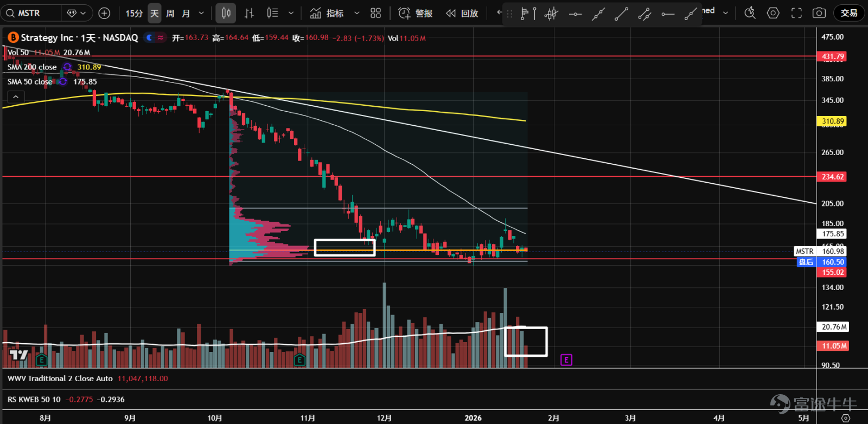
Task: Click the 11.05M red volume label
Action: click(x=833, y=346)
